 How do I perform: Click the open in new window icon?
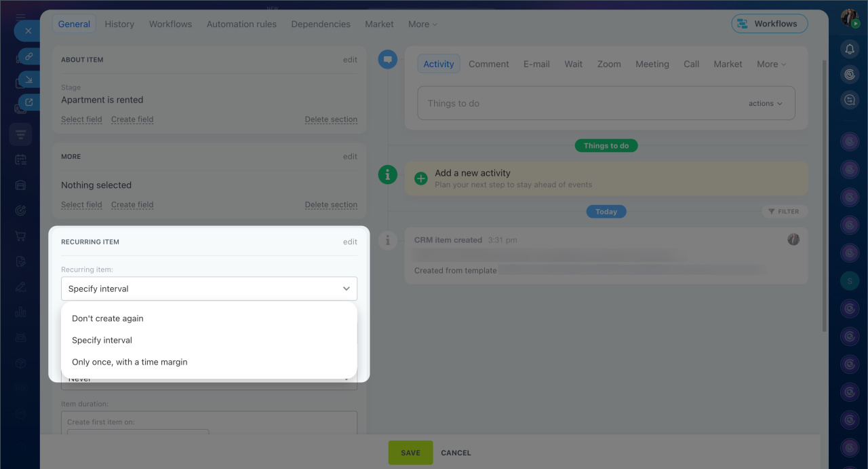point(29,102)
